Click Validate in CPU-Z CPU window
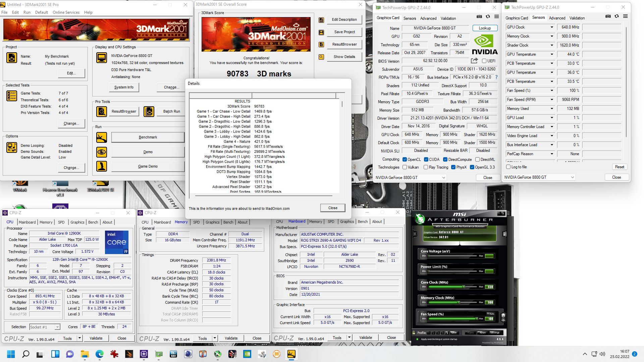 [x=96, y=338]
